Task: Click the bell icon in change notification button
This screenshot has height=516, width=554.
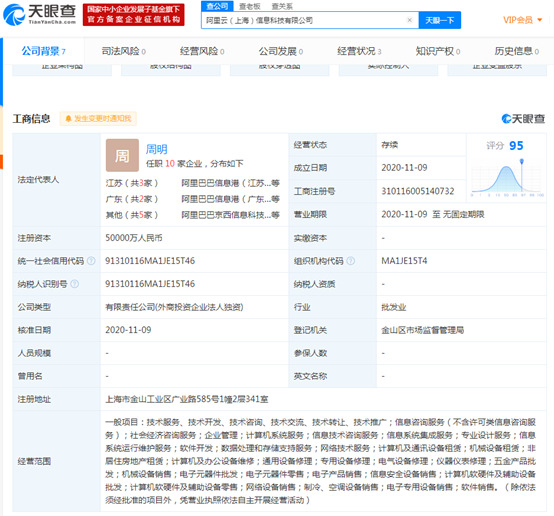Action: click(x=69, y=118)
